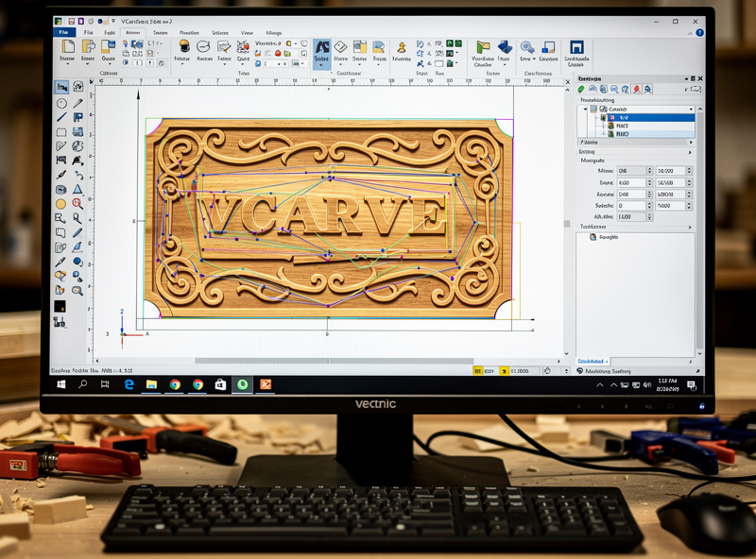Click the currently selected ribbon tab
756x559 pixels.
click(x=133, y=33)
